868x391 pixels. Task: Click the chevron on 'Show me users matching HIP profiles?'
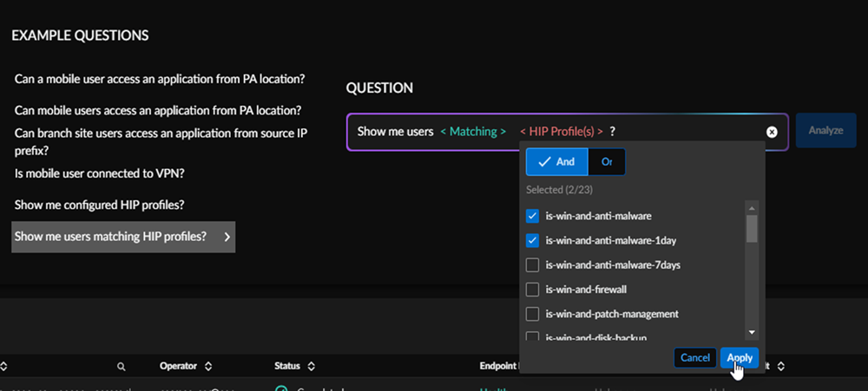pos(227,237)
